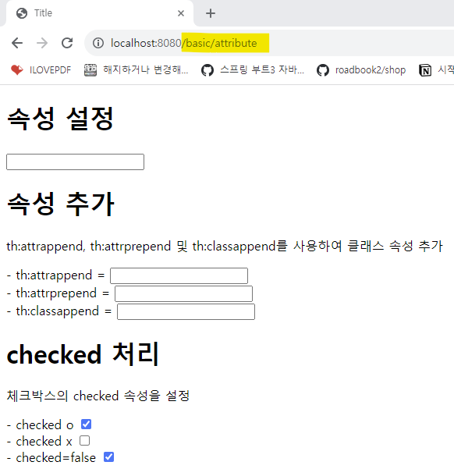Open a new tab with plus button
454x476 pixels.
point(211,13)
